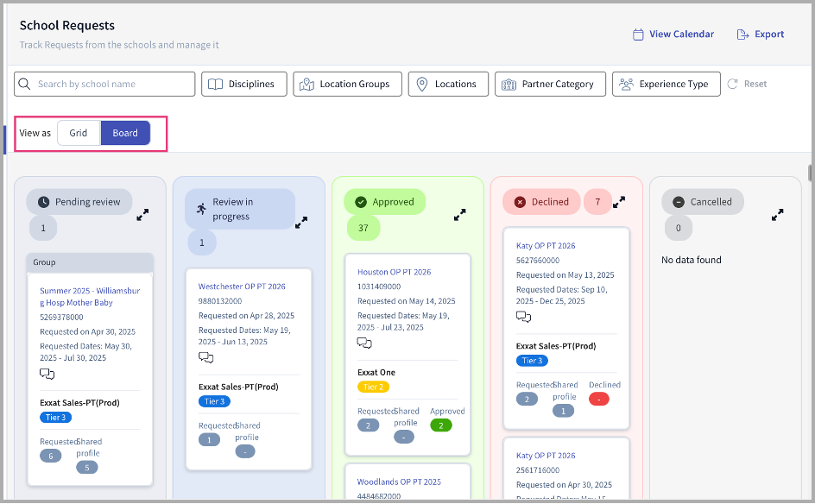Click the magnifier search icon
The height and width of the screenshot is (504, 815).
[24, 84]
